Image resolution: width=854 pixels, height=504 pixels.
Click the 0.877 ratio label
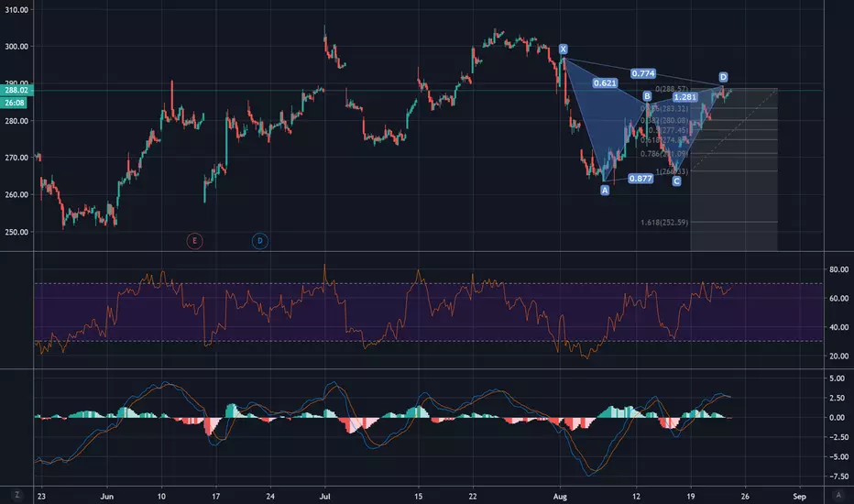pyautogui.click(x=640, y=178)
